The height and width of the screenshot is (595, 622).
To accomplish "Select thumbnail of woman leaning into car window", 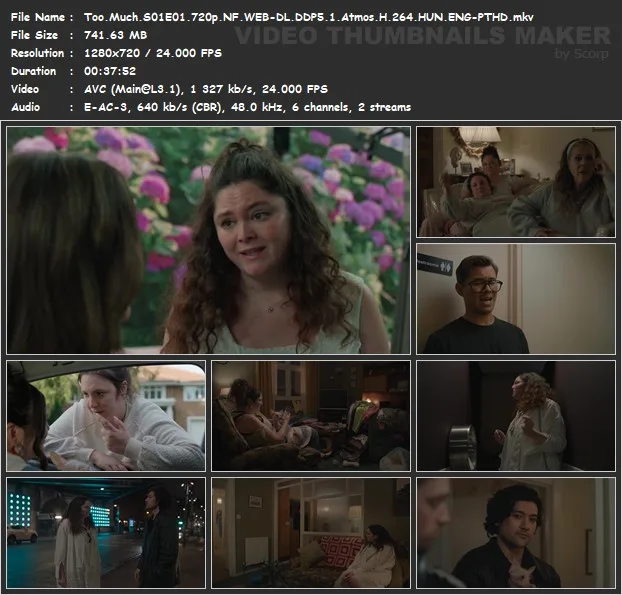I will click(106, 416).
